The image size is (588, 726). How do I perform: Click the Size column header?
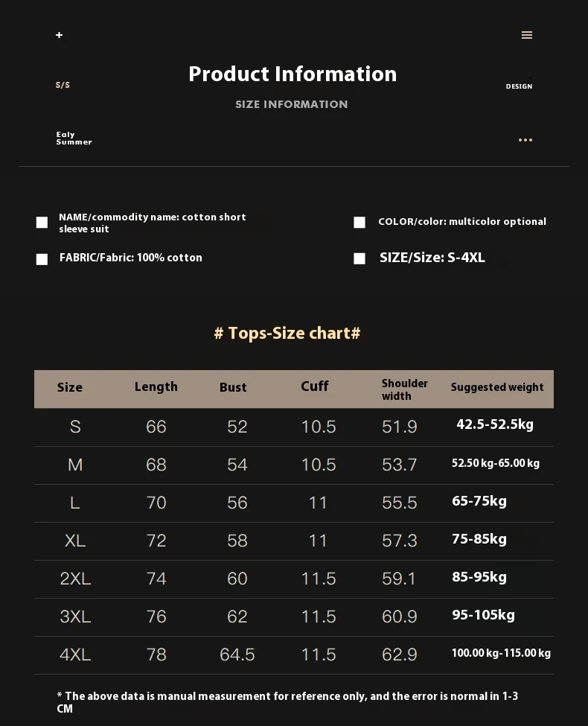click(70, 387)
